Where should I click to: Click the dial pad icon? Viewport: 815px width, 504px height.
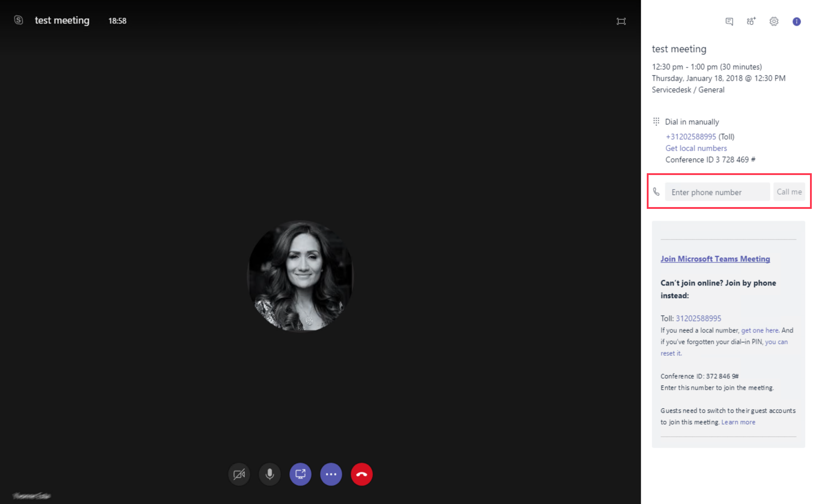click(x=656, y=122)
